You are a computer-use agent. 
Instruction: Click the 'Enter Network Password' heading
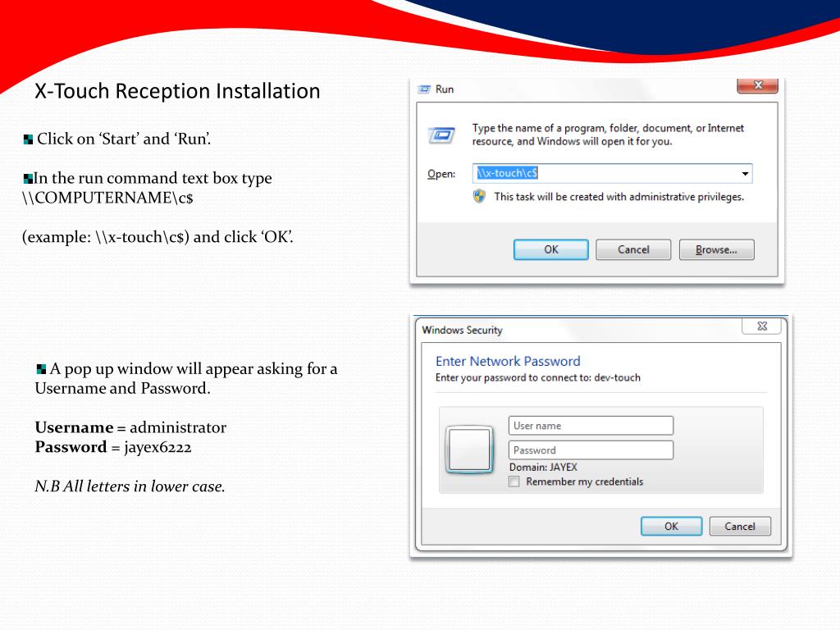click(x=508, y=361)
